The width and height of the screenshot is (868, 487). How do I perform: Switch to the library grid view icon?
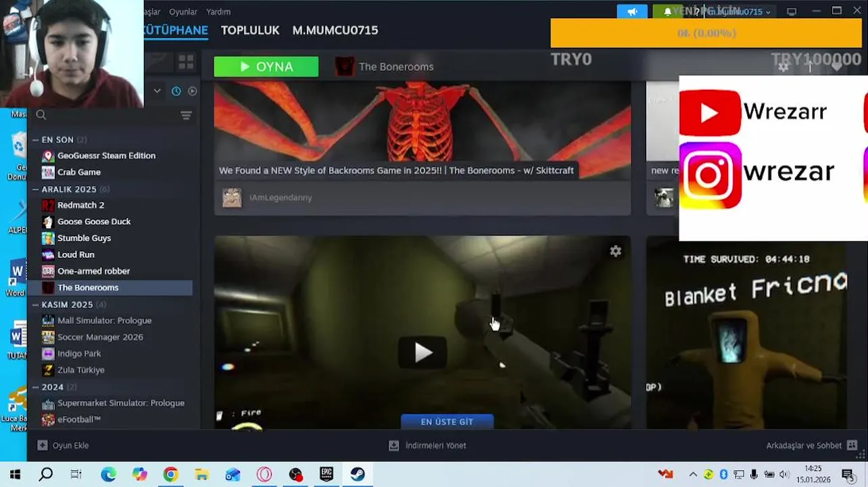186,63
